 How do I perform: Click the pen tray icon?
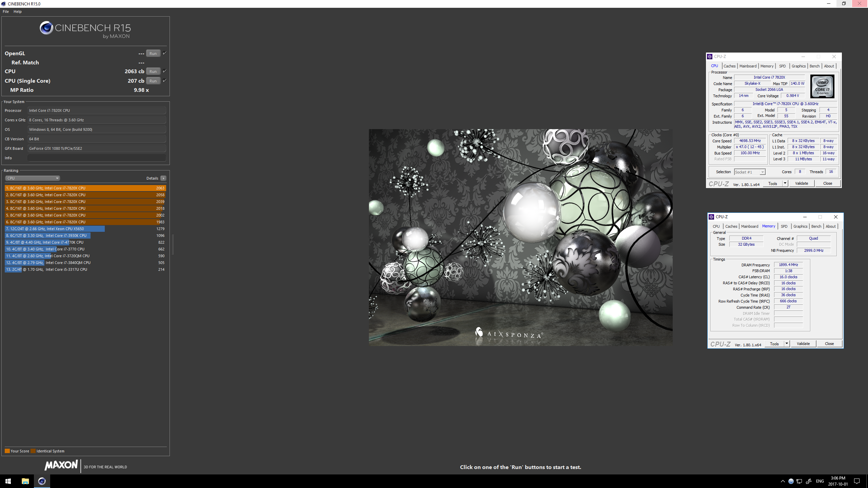click(808, 481)
